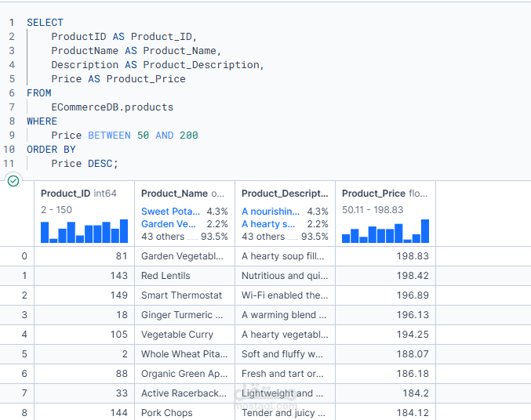531x420 pixels.
Task: Click price cell 184.2
Action: click(x=416, y=393)
